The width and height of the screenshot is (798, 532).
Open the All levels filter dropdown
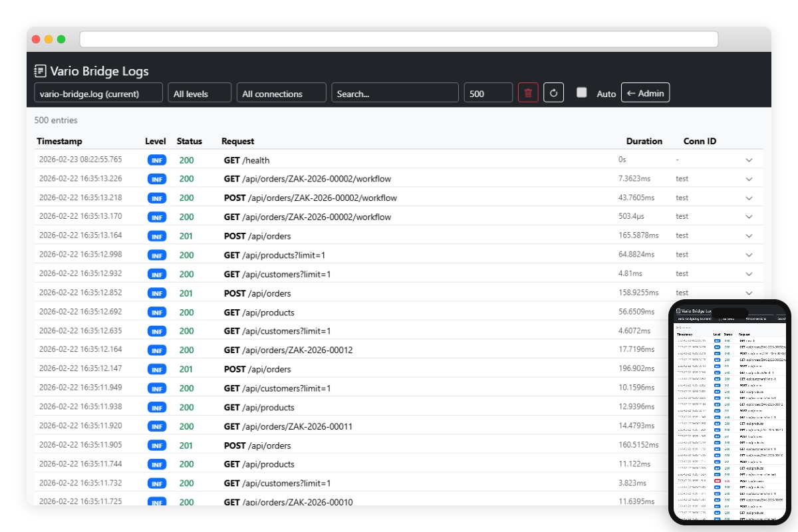coord(199,93)
